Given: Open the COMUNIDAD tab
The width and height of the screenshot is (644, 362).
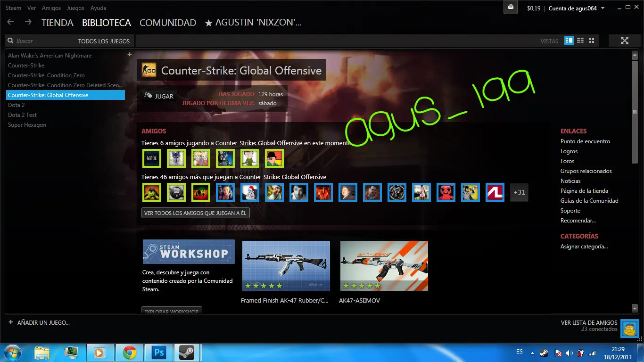Looking at the screenshot, I should pos(168,23).
